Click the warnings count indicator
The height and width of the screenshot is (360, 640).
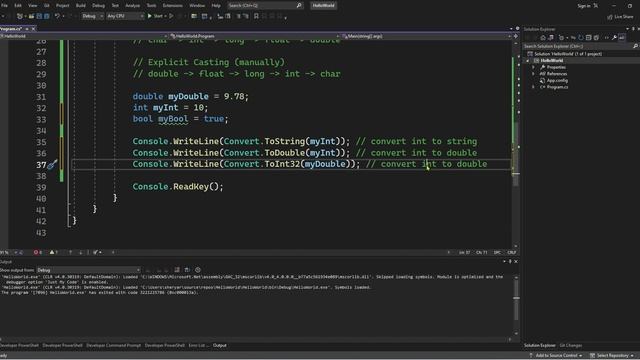coord(53,253)
